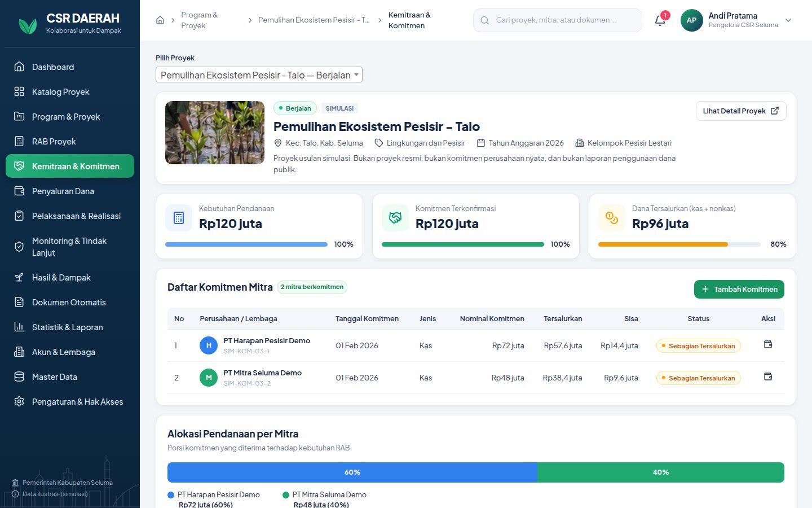Navigate to RAB Proyek

click(70, 141)
